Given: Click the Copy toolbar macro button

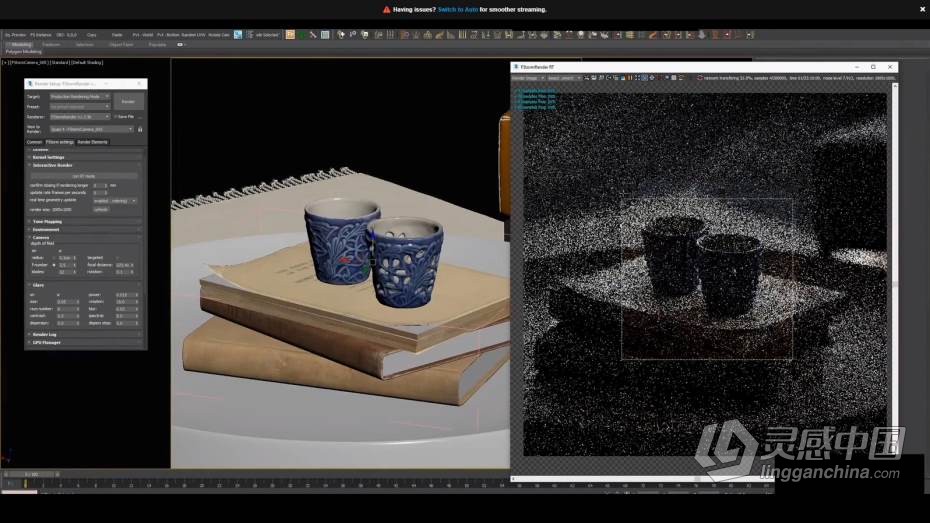Looking at the screenshot, I should pyautogui.click(x=91, y=35).
